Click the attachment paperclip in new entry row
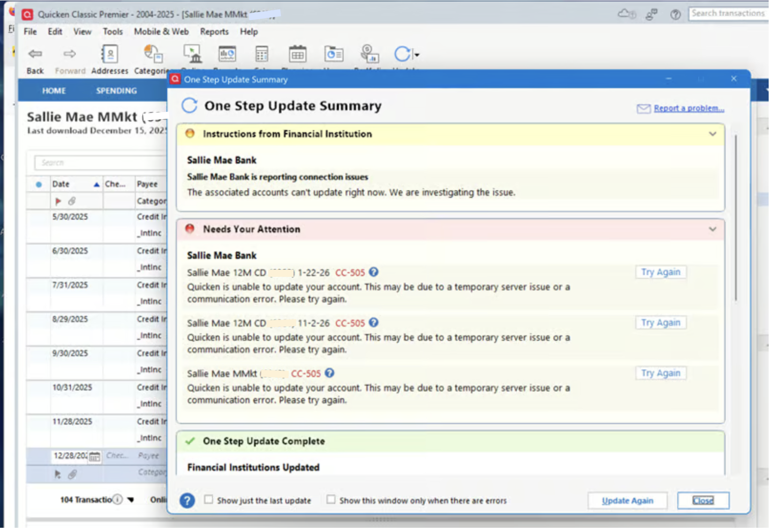Screen dimensions: 771x532 tap(72, 475)
